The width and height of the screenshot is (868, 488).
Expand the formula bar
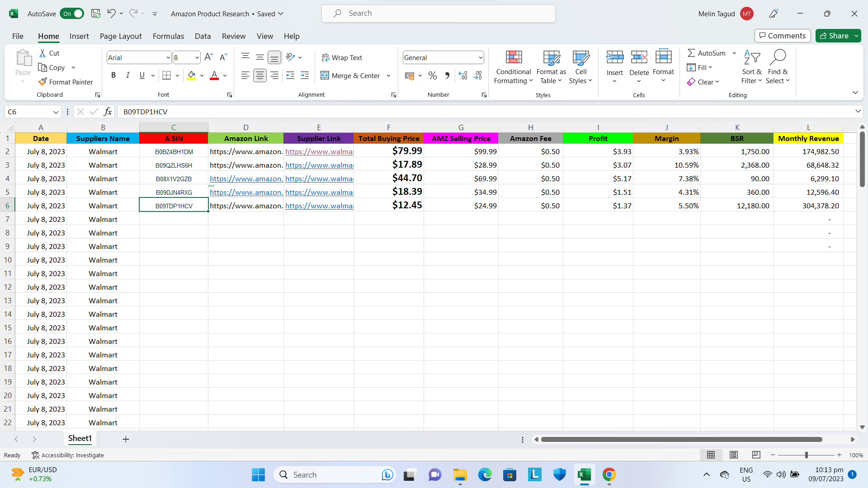click(x=858, y=111)
